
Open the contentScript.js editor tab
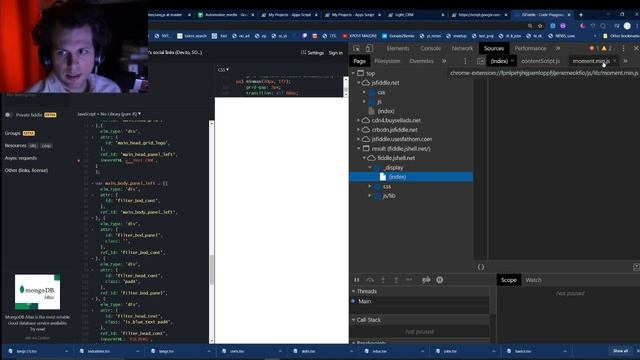click(x=540, y=61)
